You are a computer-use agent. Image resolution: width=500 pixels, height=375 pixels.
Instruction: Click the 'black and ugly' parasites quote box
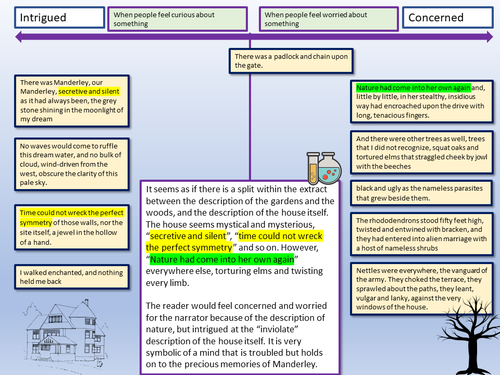pyautogui.click(x=421, y=193)
